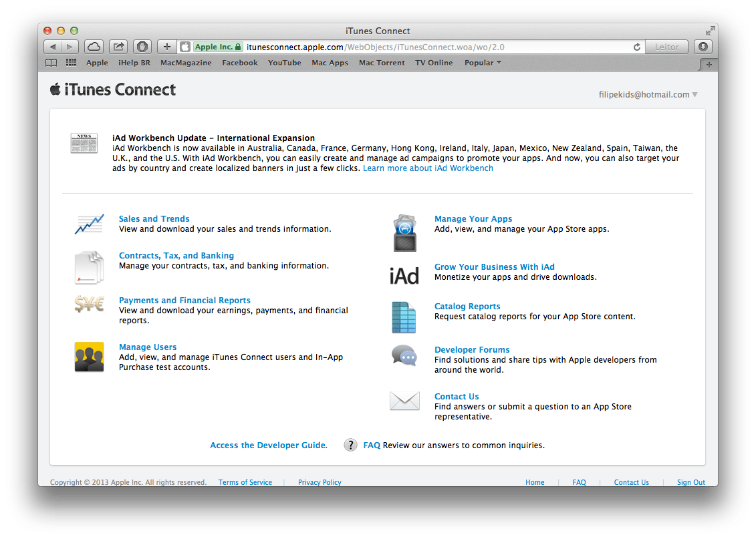Click the Manage Users people icon
The width and height of the screenshot is (756, 539).
pyautogui.click(x=89, y=357)
